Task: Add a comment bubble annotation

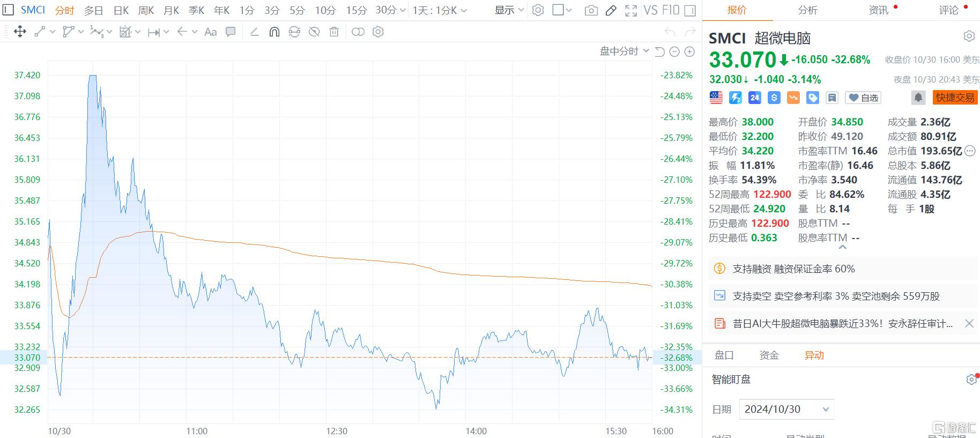Action: pyautogui.click(x=231, y=32)
